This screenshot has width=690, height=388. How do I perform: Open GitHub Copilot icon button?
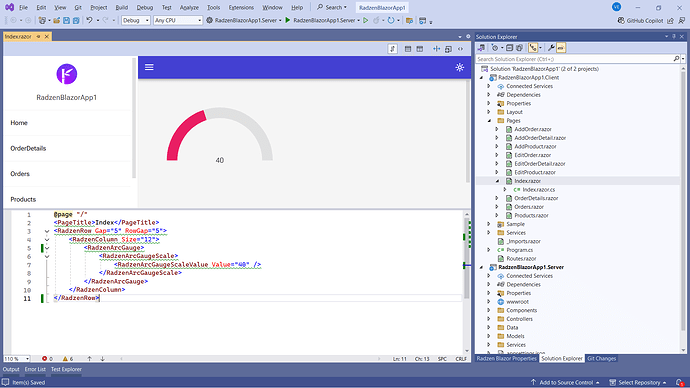(621, 20)
